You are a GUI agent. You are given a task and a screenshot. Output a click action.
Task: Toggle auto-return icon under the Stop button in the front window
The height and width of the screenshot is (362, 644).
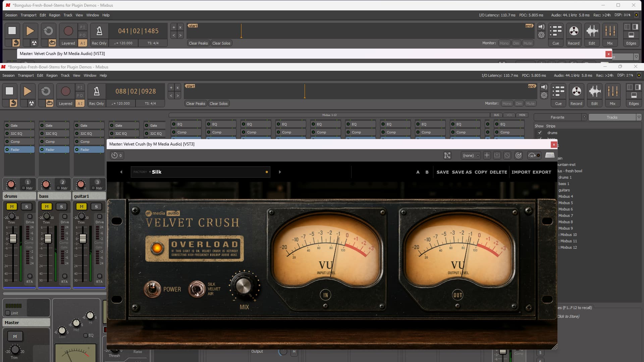click(13, 103)
